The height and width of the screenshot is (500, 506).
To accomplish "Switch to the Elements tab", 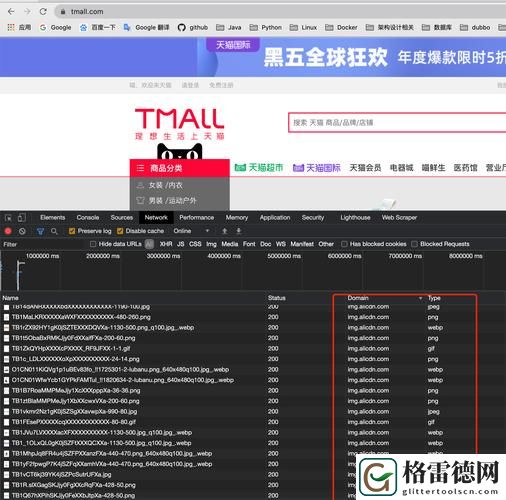I will [53, 218].
